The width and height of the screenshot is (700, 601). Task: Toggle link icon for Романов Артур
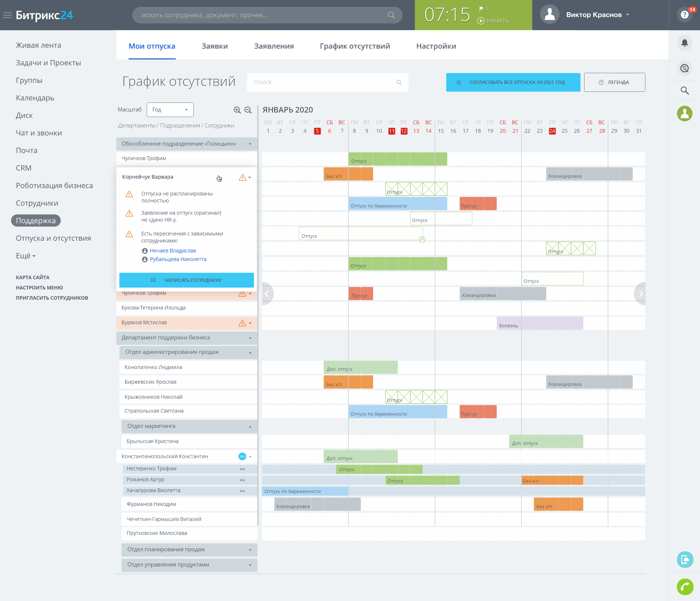[x=242, y=480]
